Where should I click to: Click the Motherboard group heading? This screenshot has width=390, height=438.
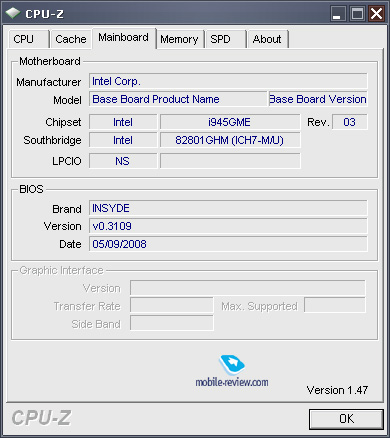coord(50,61)
